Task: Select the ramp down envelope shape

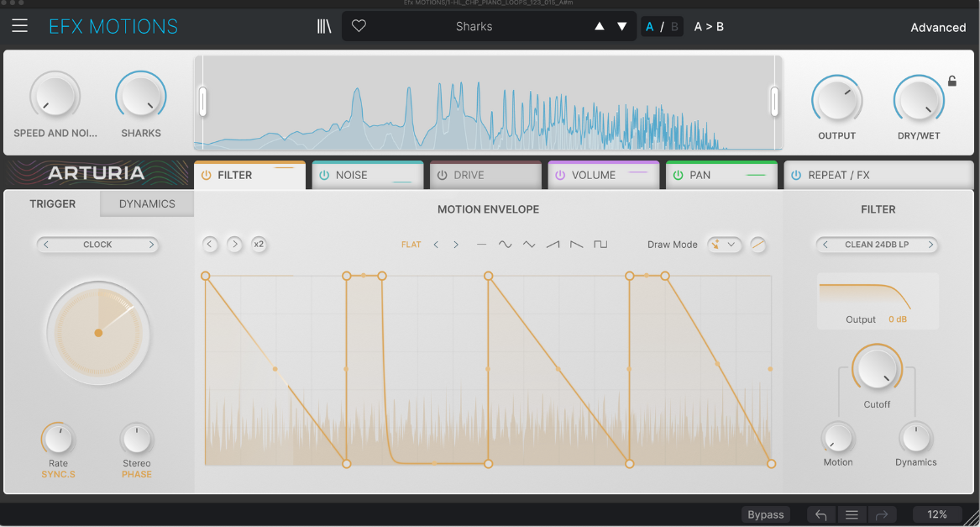Action: pyautogui.click(x=576, y=244)
